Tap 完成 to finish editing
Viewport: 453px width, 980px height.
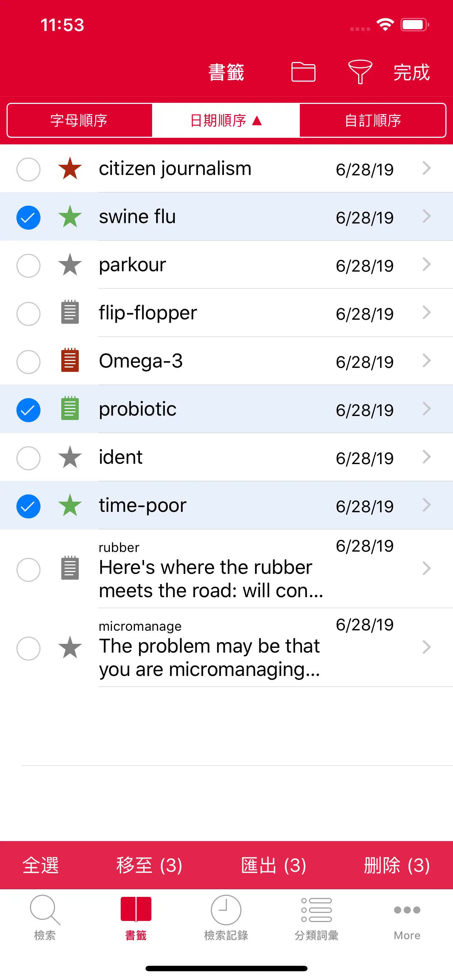point(411,72)
